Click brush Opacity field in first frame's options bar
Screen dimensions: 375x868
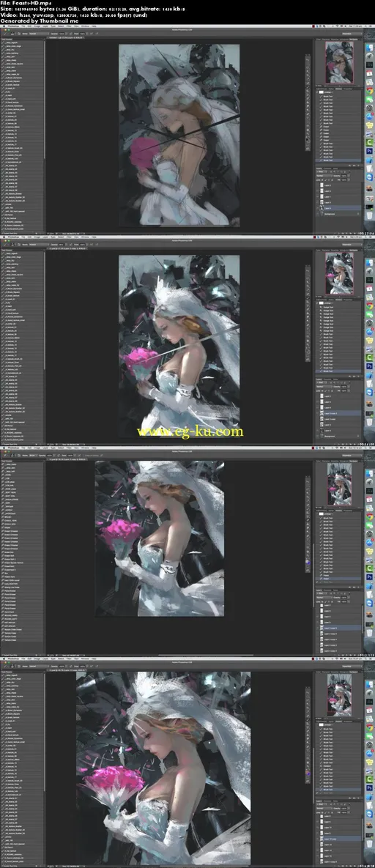click(x=62, y=34)
